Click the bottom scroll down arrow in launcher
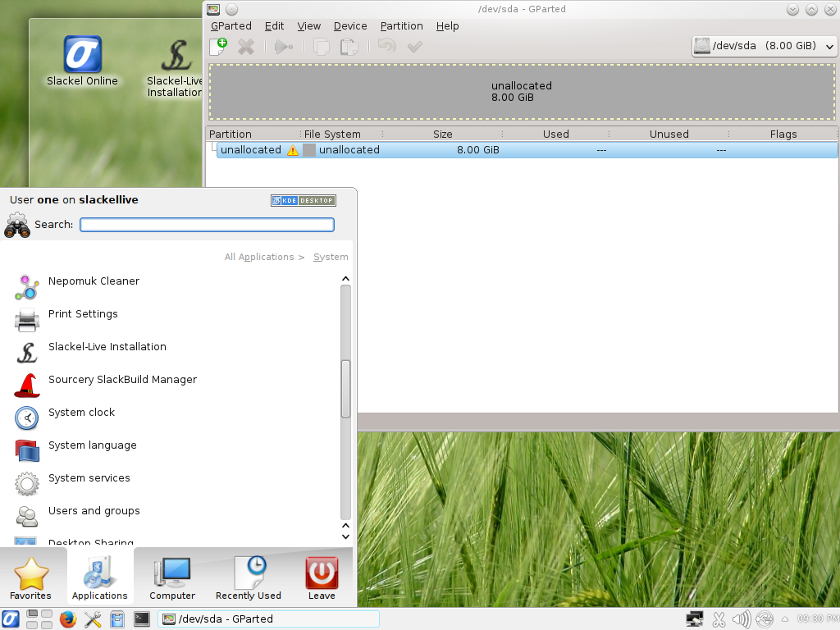This screenshot has width=840, height=630. point(345,536)
